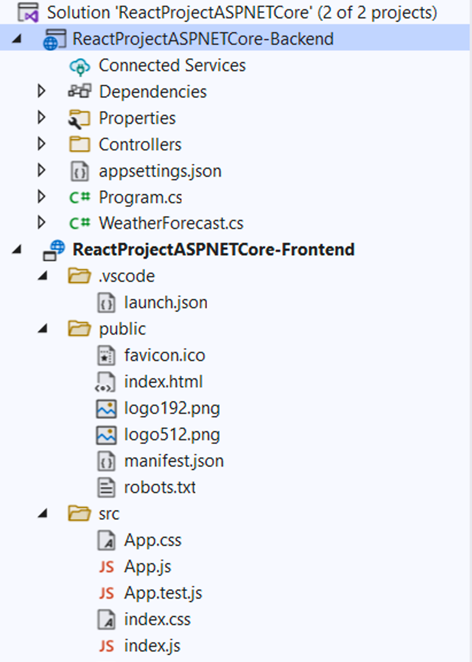
Task: Click the Dependencies node icon
Action: [79, 92]
